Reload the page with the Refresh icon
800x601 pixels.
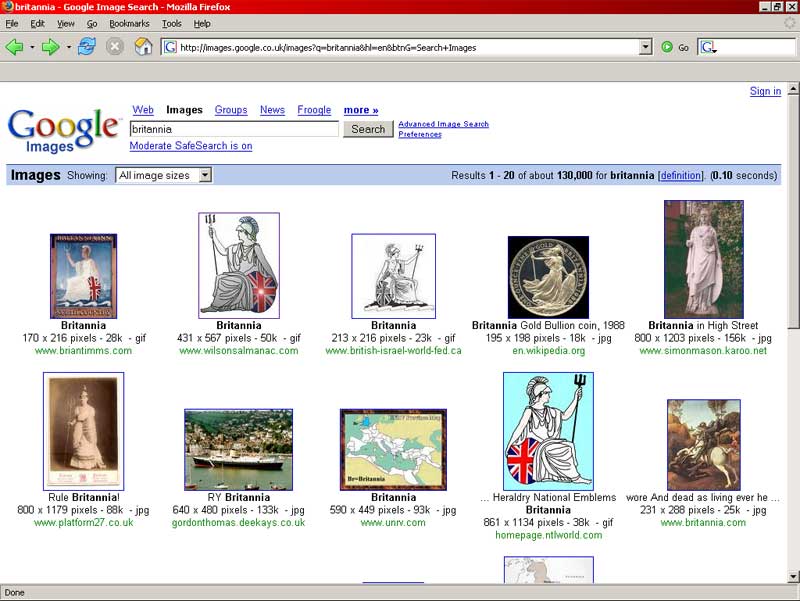(x=86, y=47)
